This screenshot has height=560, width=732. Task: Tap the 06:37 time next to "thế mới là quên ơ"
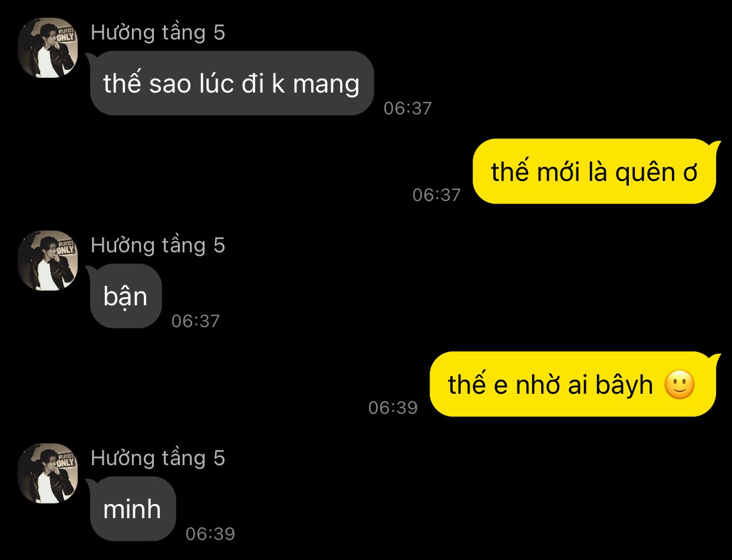click(437, 195)
